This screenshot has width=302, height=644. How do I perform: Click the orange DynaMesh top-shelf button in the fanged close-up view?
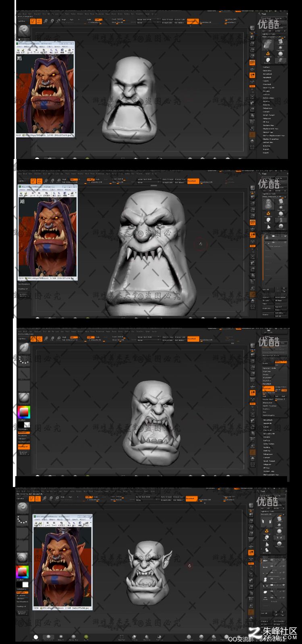[193, 181]
